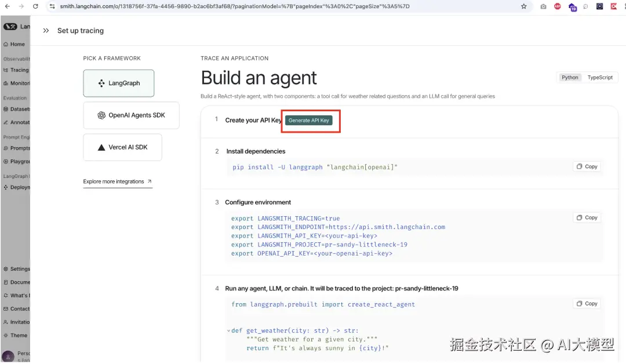Open Documentation in the sidebar
The width and height of the screenshot is (626, 364).
pos(16,282)
